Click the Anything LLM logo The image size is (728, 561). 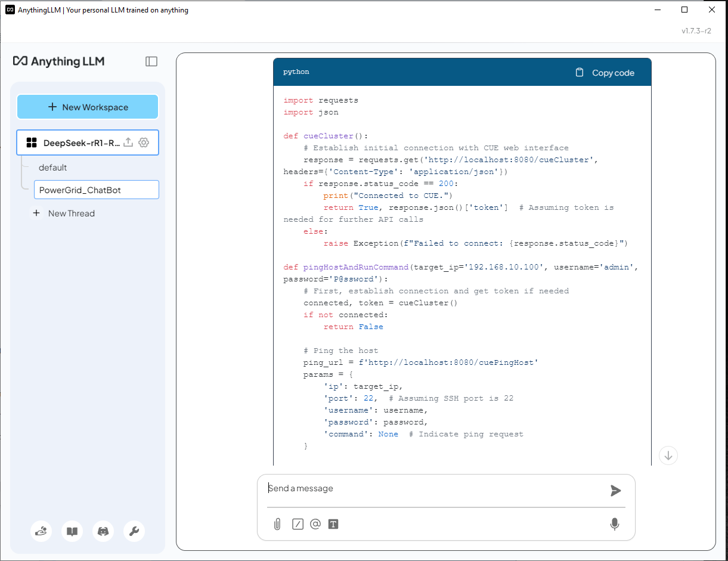point(59,61)
